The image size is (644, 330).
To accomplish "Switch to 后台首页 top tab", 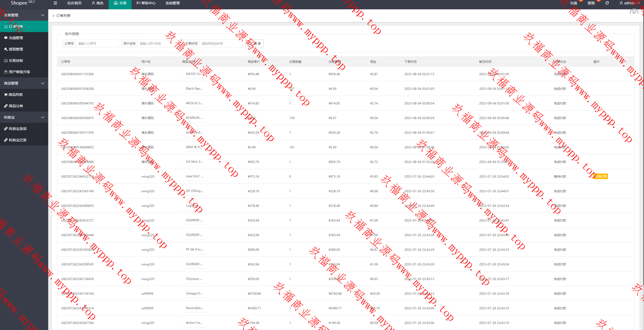I will click(x=74, y=3).
